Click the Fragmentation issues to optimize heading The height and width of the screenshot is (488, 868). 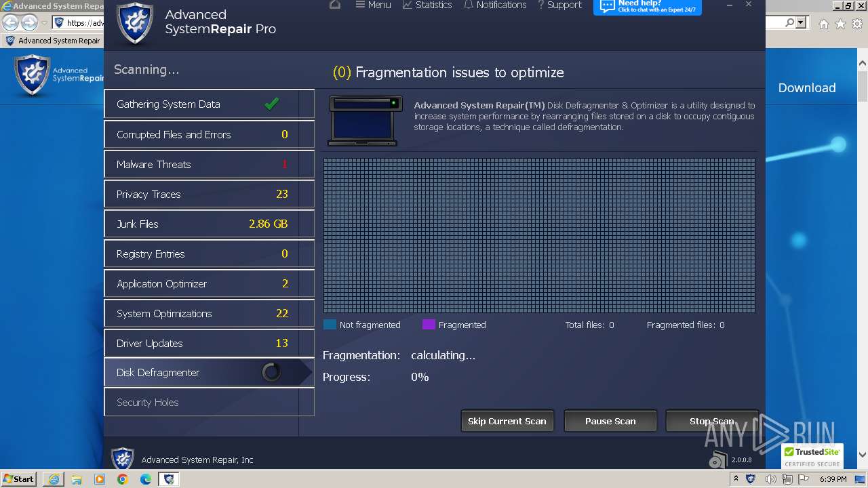(x=448, y=73)
